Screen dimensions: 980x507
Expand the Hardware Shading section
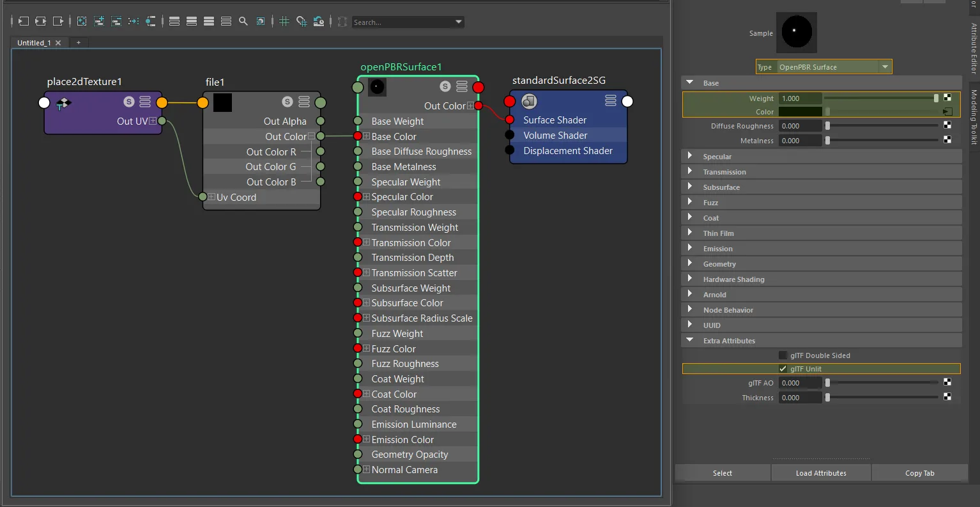coord(690,279)
